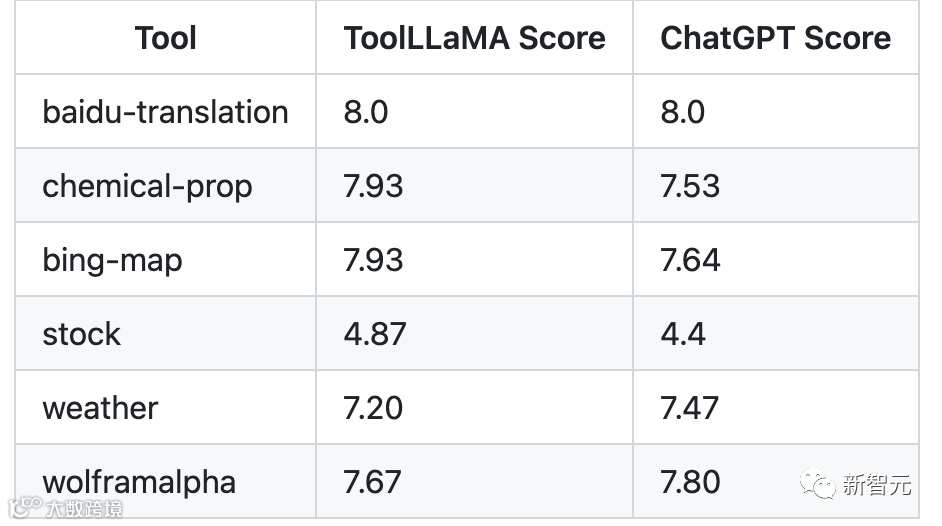Image resolution: width=942 pixels, height=526 pixels.
Task: Select ToolLLaMA score for baidu-translation
Action: [x=366, y=112]
